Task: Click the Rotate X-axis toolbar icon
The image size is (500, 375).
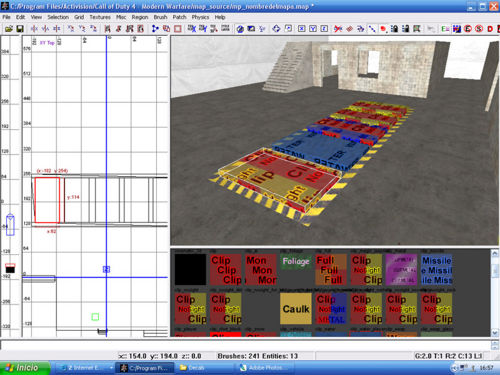Action: tap(71, 29)
